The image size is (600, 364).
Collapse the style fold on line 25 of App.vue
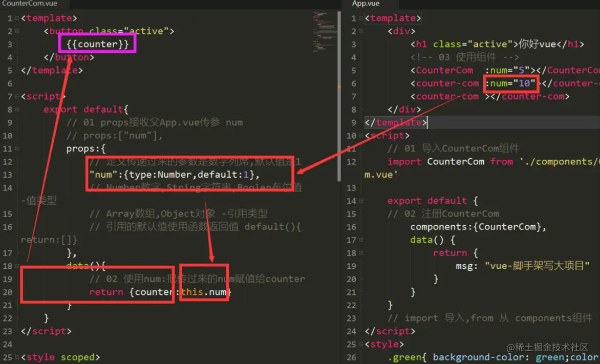361,344
